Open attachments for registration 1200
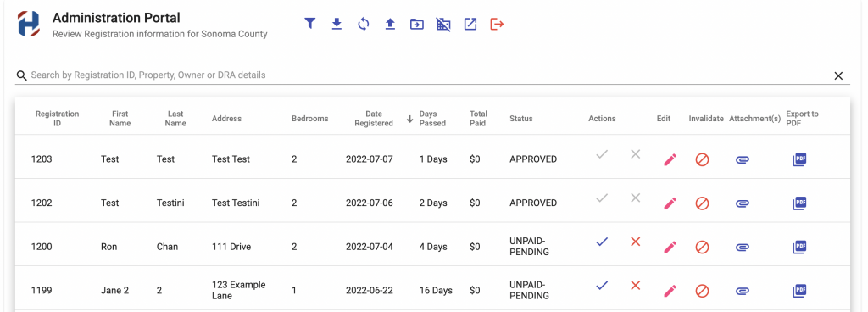Screen dimensions: 868x312 click(743, 248)
